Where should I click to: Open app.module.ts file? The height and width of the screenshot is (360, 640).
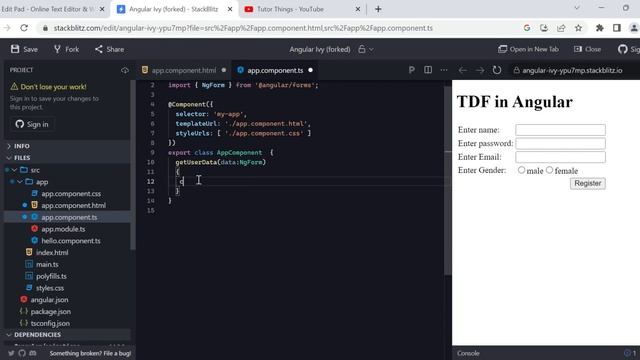tap(63, 229)
